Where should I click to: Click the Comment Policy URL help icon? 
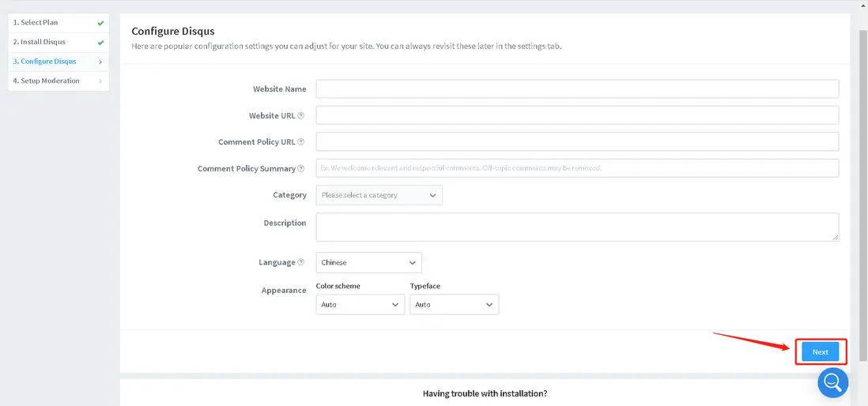(x=300, y=142)
